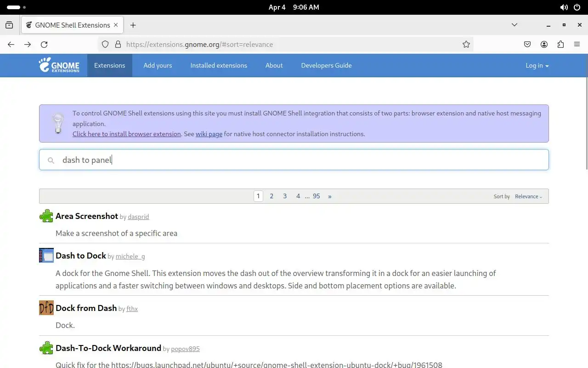Click the page vertical scrollbar

586,124
